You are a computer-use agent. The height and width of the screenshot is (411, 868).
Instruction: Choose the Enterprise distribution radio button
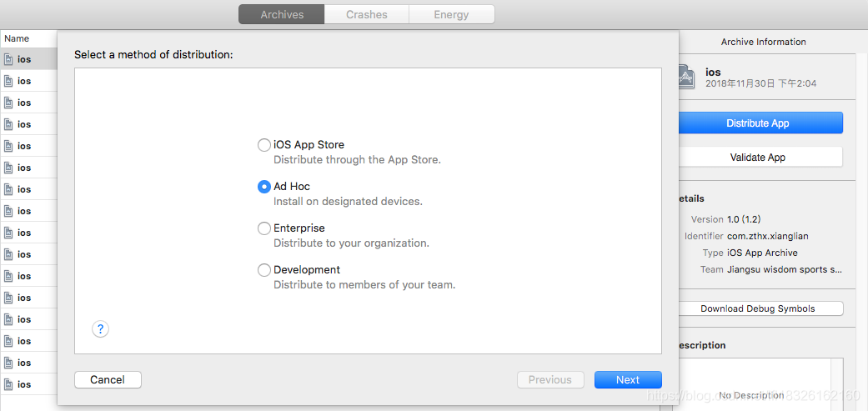[264, 228]
